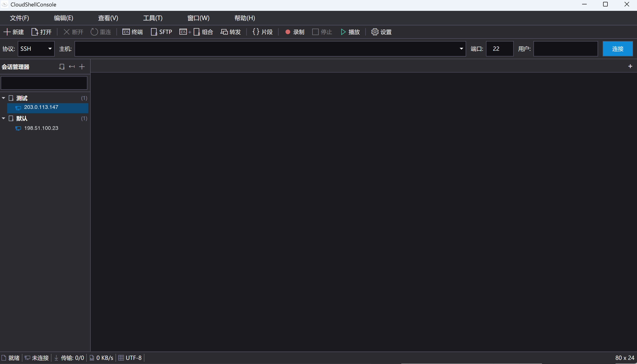Open the 主机 host history dropdown arrow
This screenshot has height=364, width=637.
[x=461, y=49]
